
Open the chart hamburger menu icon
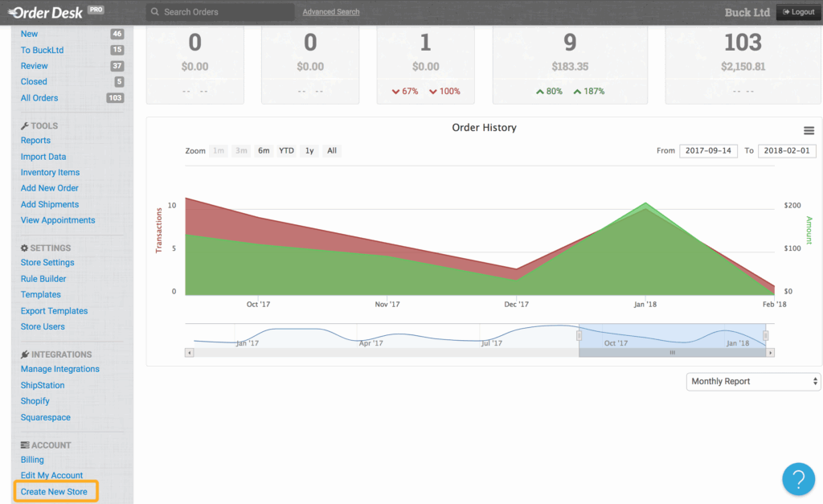point(809,131)
